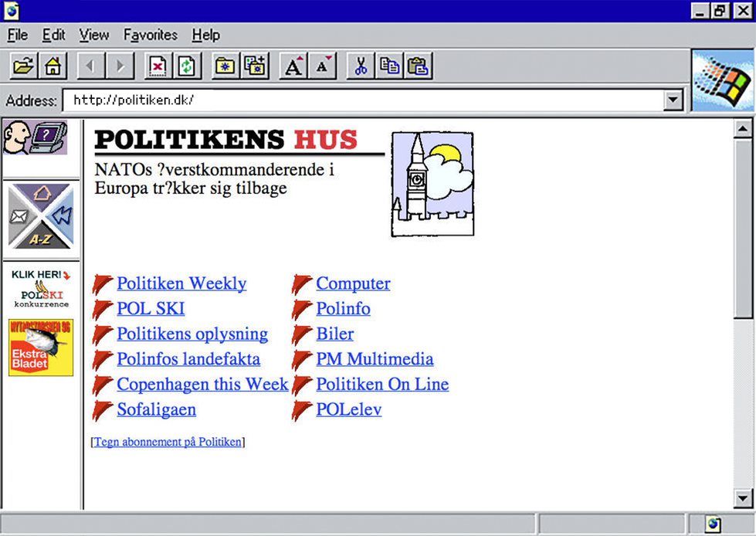Screen dimensions: 756x536
Task: Click the POLITIKENS HUS heading
Action: tap(226, 140)
